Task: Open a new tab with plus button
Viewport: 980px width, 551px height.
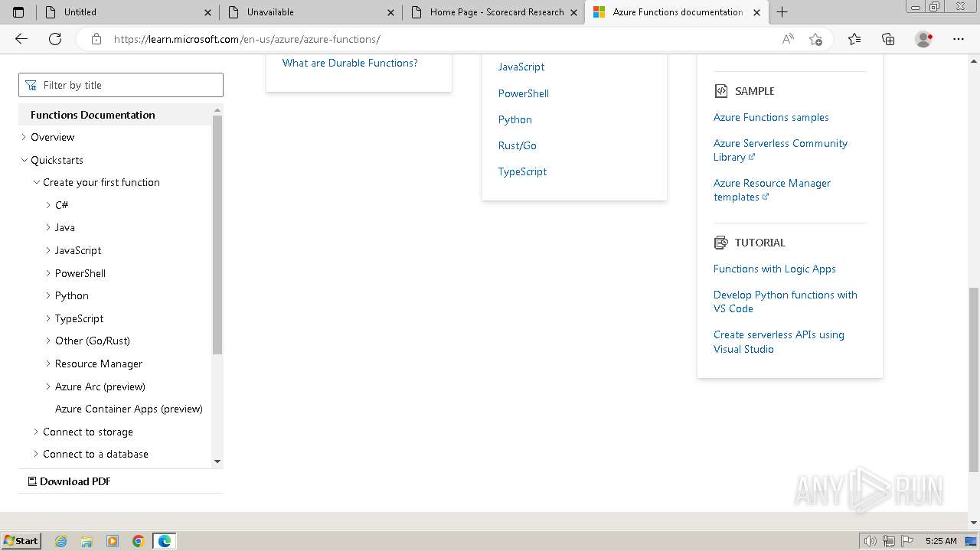Action: tap(782, 12)
